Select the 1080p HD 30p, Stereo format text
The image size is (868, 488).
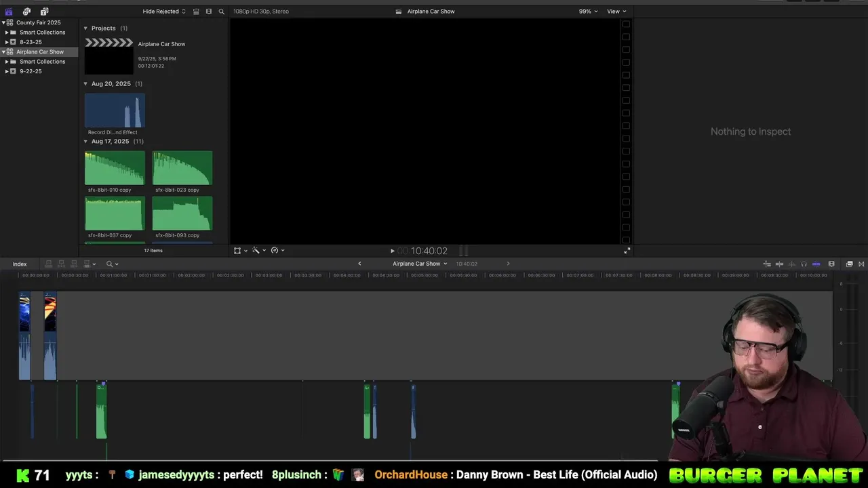point(261,12)
